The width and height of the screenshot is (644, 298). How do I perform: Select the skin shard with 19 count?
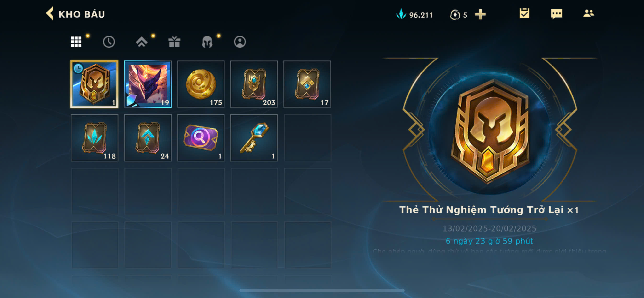point(148,84)
